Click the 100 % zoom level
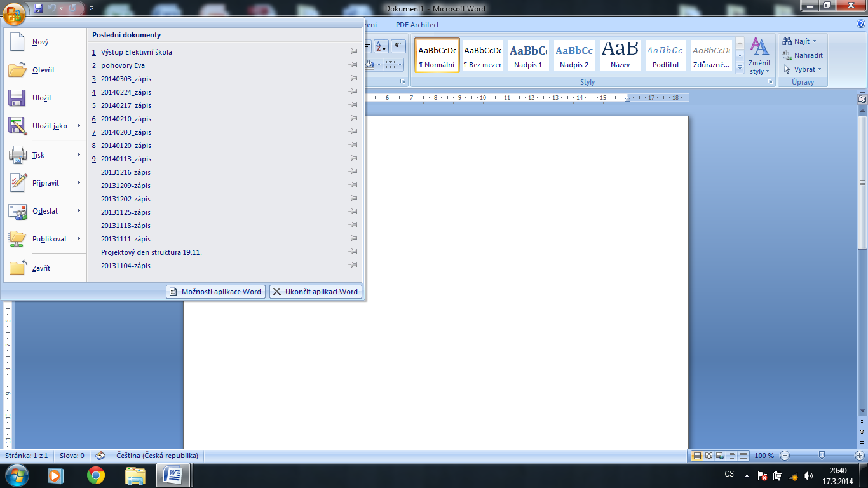The image size is (868, 488). click(764, 456)
